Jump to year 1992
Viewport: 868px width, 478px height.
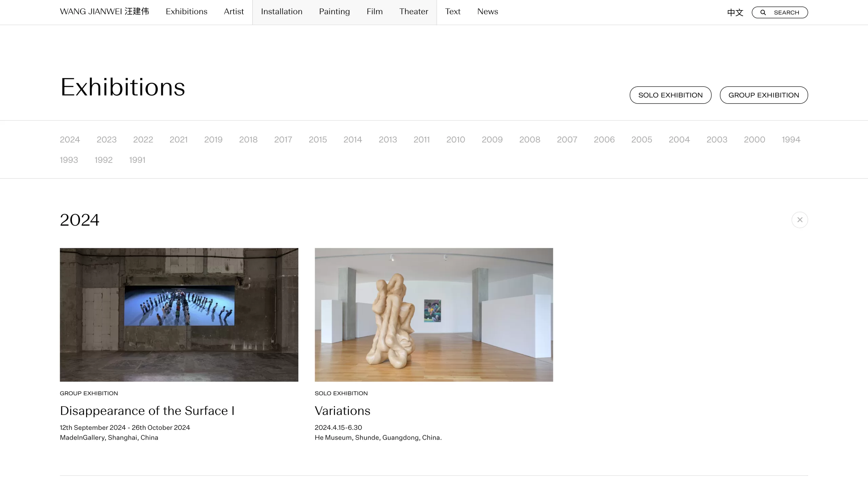tap(103, 160)
